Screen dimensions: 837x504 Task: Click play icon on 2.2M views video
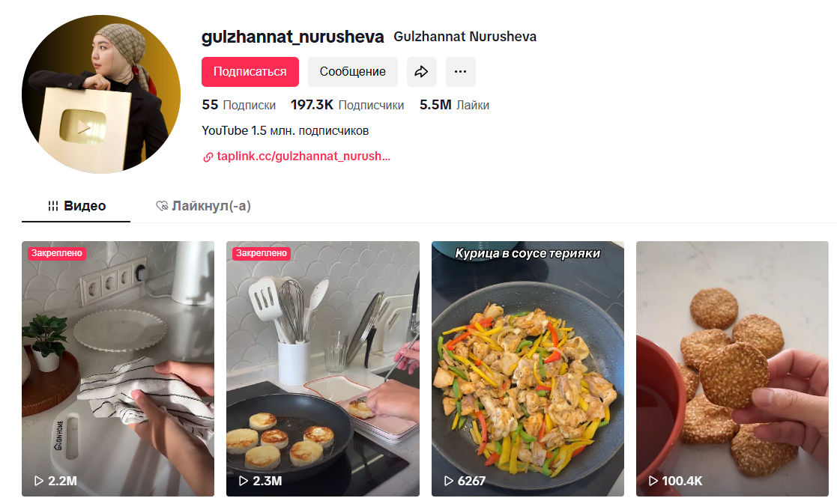(x=38, y=481)
